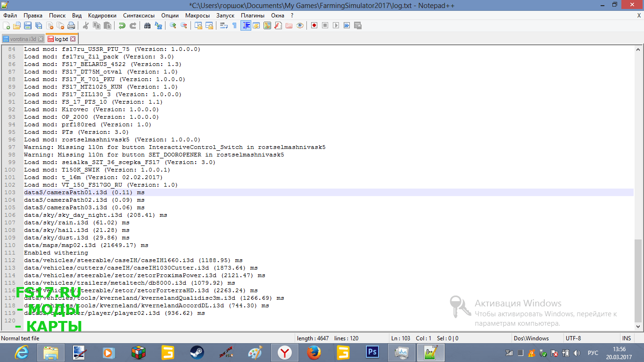
Task: Open Find with the binoculars icon
Action: click(148, 25)
